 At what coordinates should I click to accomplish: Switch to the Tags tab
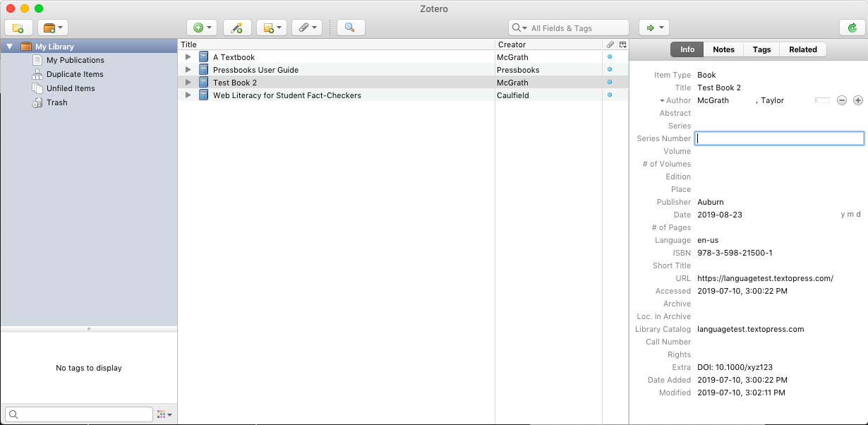point(761,49)
